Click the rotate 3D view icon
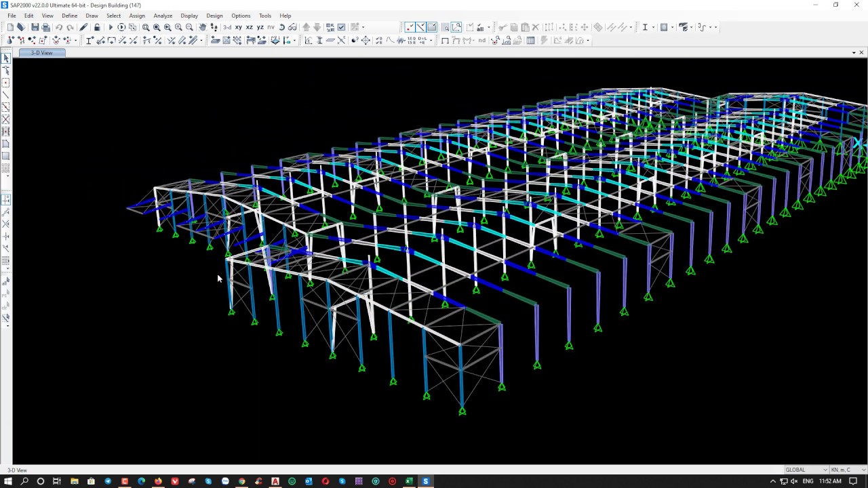868x488 pixels. 281,27
